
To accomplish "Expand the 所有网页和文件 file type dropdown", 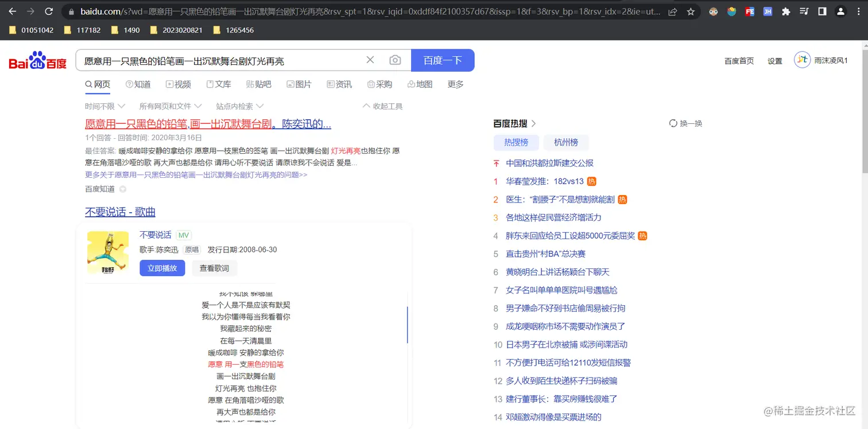I will (x=170, y=106).
